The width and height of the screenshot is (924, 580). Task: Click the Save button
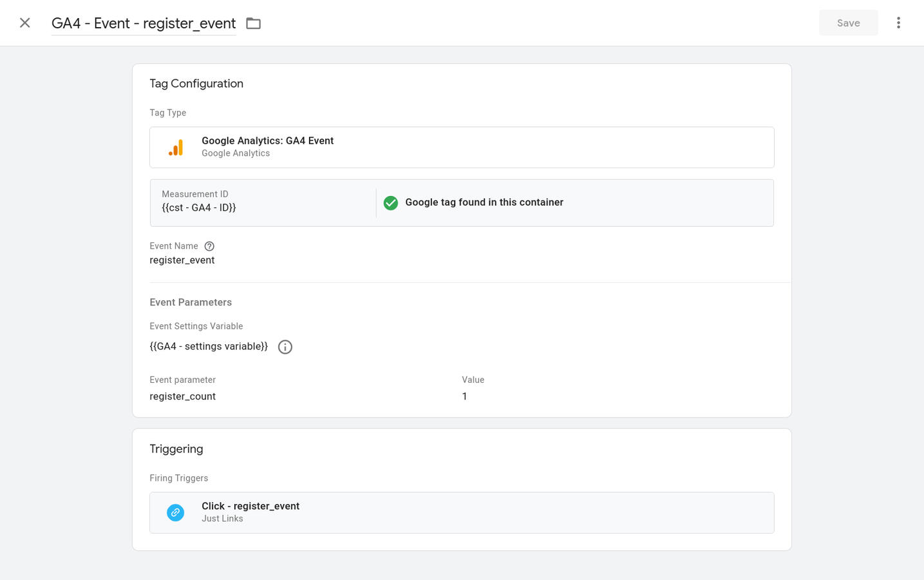pyautogui.click(x=848, y=23)
